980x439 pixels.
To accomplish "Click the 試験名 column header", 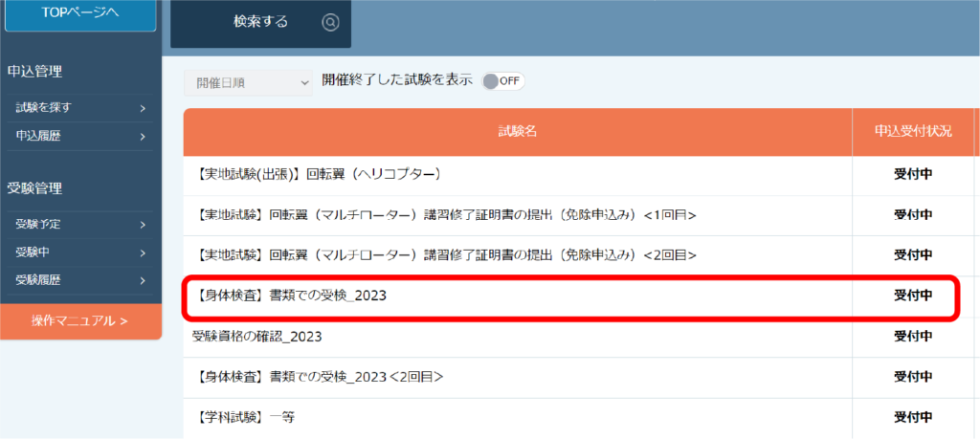I will point(517,131).
